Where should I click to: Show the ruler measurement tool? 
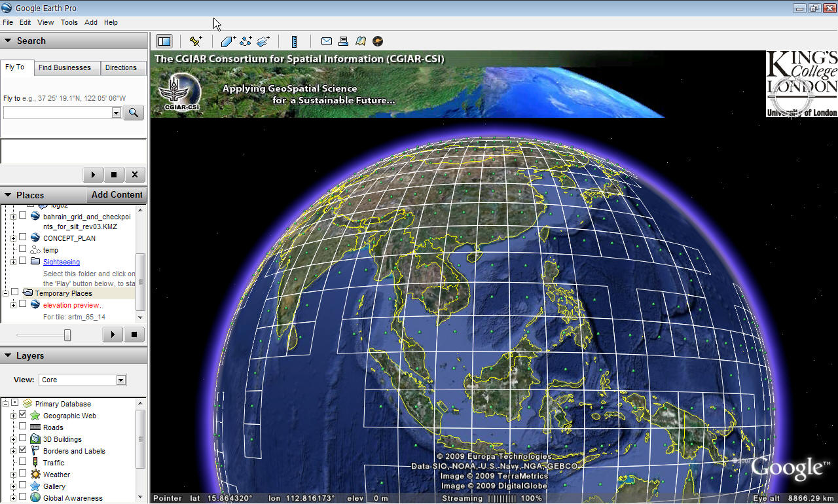[x=295, y=41]
